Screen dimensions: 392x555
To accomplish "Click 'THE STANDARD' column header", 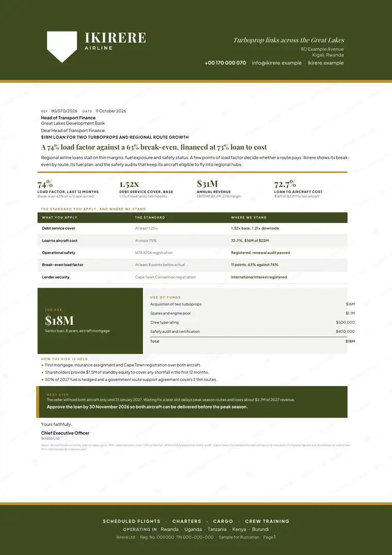I will (150, 217).
